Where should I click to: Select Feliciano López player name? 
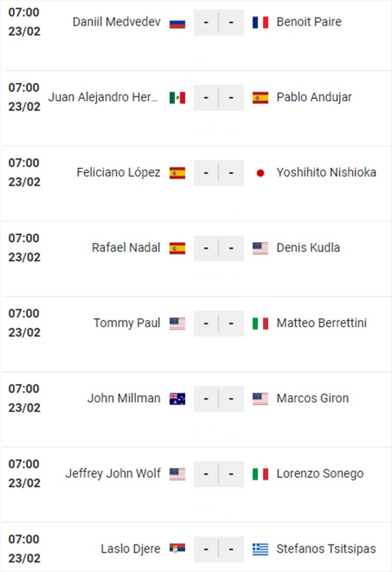[119, 173]
